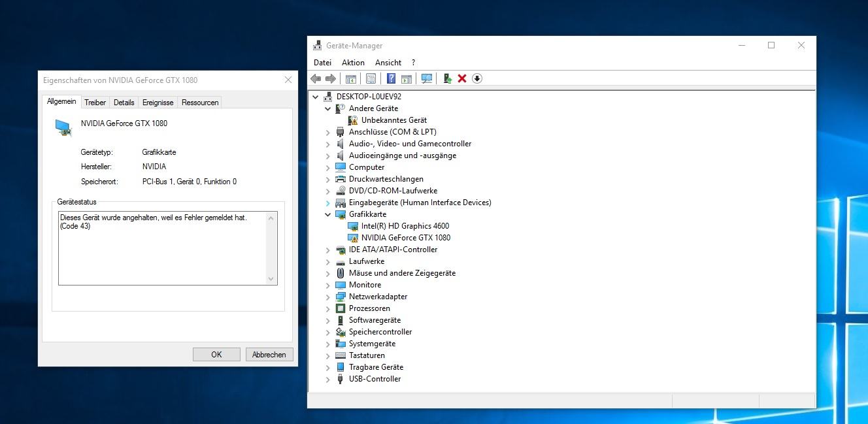The width and height of the screenshot is (868, 424).
Task: Click the blue Help question mark icon
Action: (391, 78)
